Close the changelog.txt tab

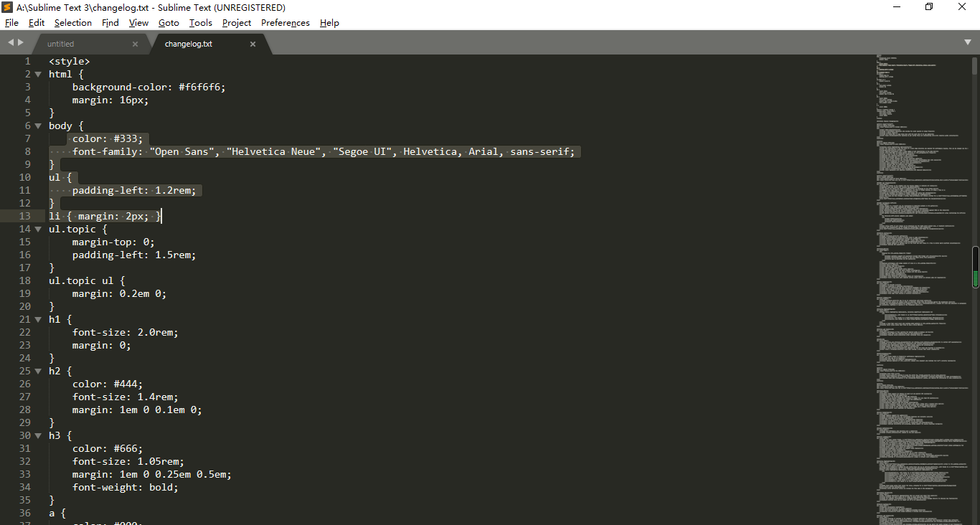pyautogui.click(x=253, y=43)
